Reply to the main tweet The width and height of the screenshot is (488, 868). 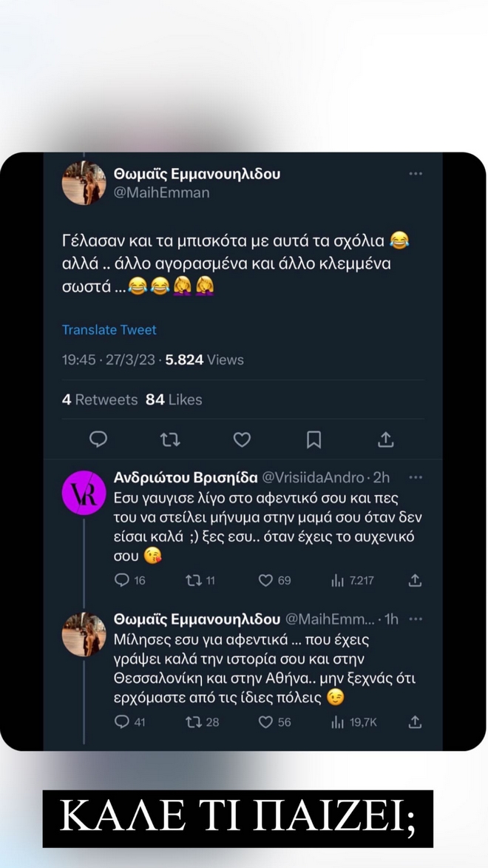(x=98, y=440)
